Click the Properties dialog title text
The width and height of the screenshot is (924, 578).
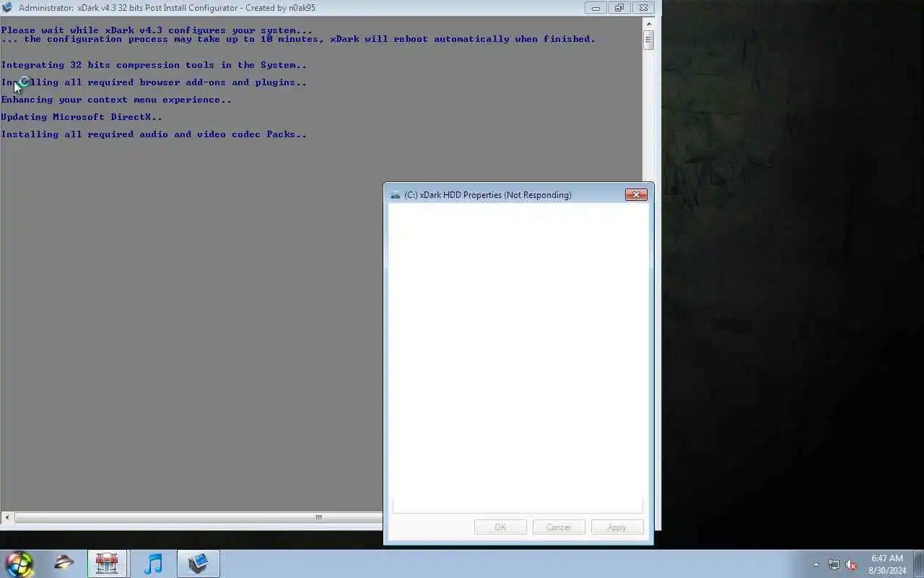pos(488,195)
